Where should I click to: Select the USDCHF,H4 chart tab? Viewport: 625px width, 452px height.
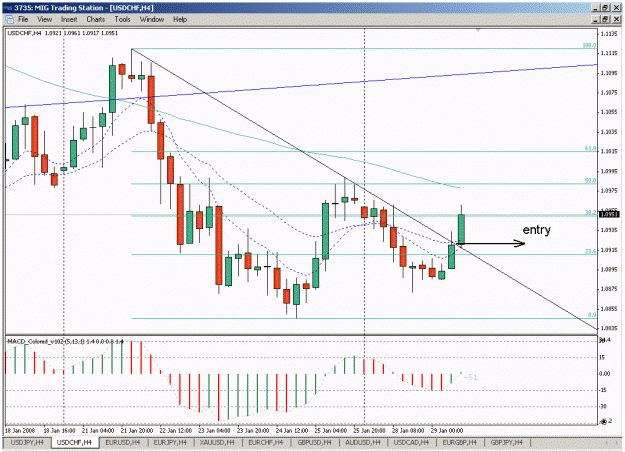point(75,442)
